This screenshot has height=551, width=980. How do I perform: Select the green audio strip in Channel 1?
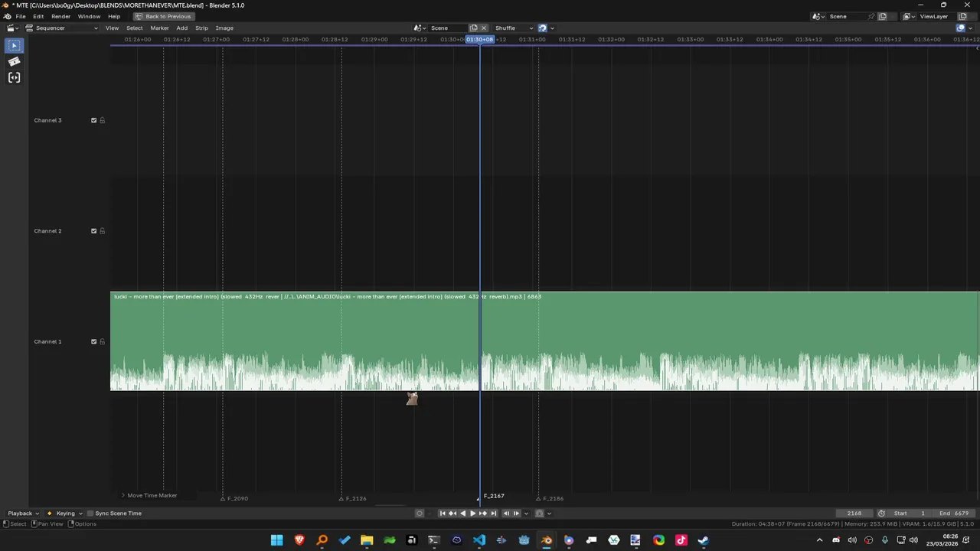click(x=544, y=341)
